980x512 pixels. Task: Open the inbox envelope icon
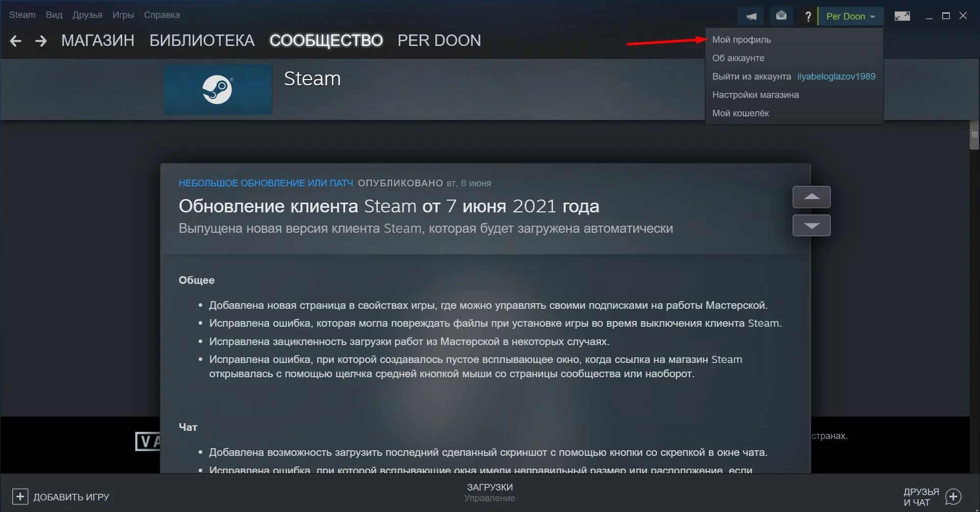pos(781,16)
